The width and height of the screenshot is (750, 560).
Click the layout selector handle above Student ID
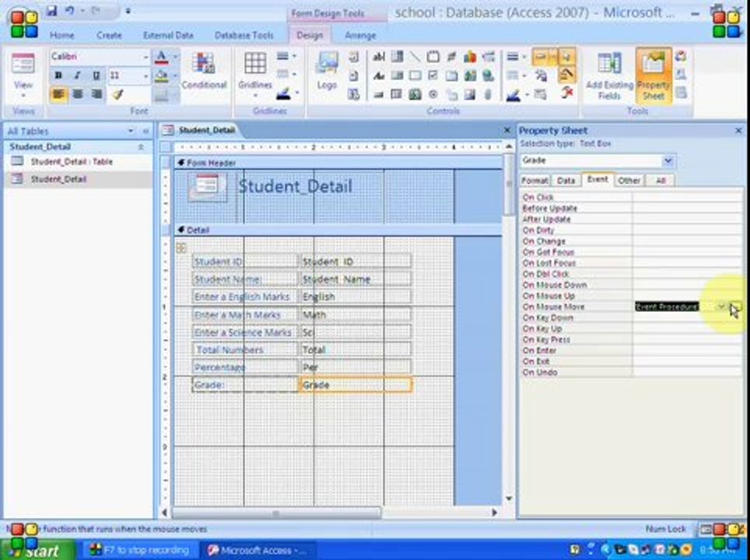point(181,247)
